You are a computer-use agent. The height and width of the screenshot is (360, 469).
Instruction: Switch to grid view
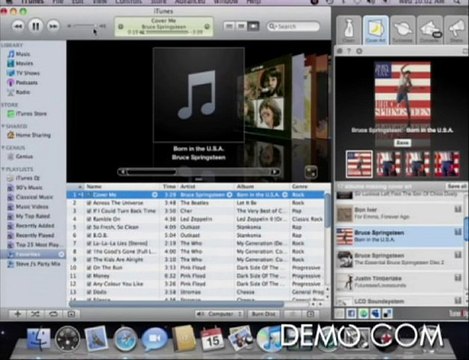click(241, 26)
